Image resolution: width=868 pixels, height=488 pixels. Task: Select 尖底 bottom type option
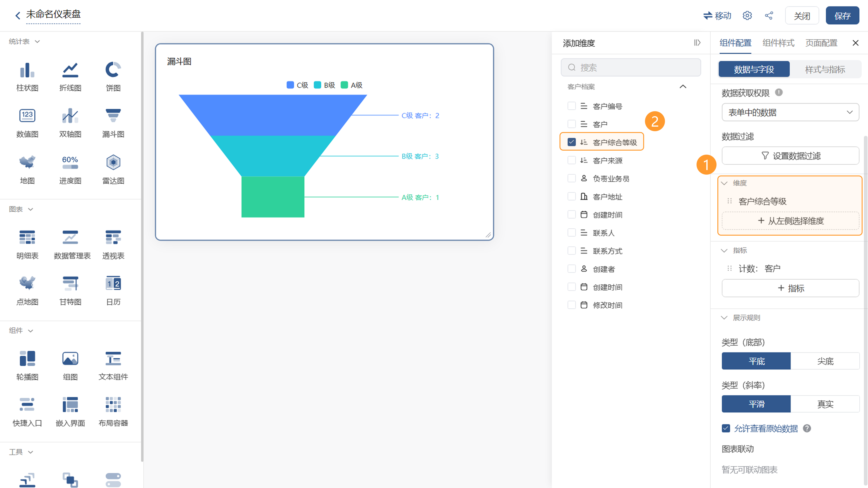point(825,361)
